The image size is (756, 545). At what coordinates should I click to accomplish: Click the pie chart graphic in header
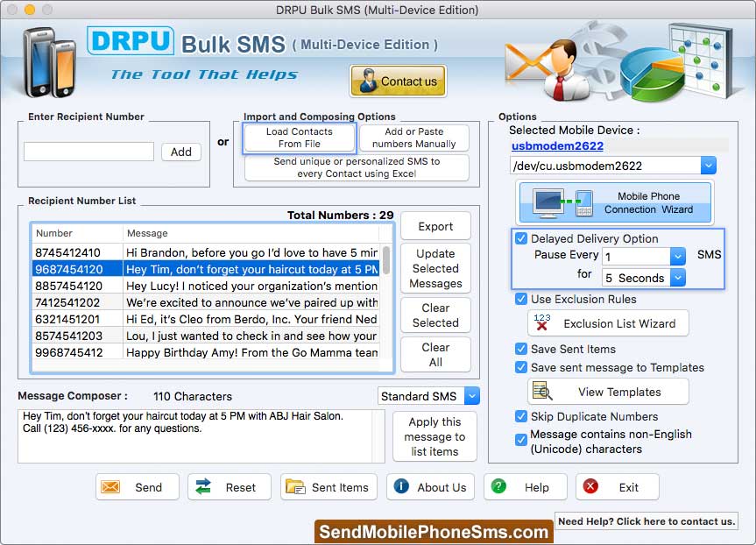tap(652, 74)
